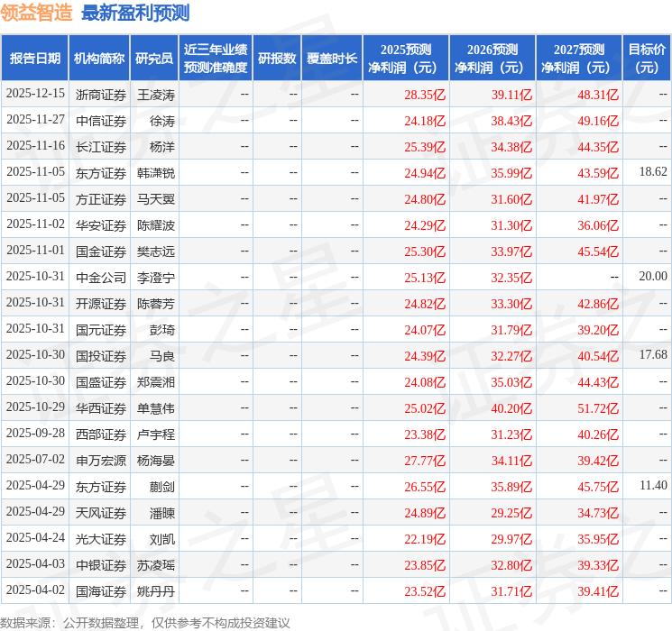The height and width of the screenshot is (631, 672).
Task: Click analyst name 姚丹丹
Action: pyautogui.click(x=156, y=591)
